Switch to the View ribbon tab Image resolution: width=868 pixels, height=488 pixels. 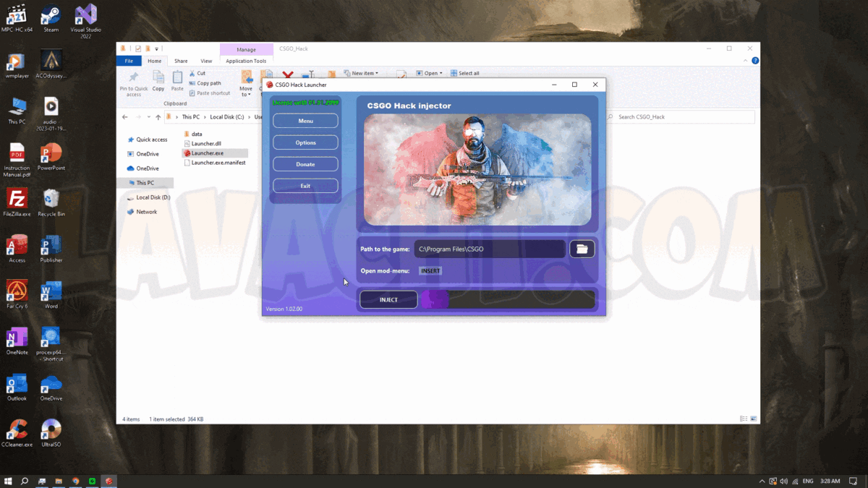206,61
